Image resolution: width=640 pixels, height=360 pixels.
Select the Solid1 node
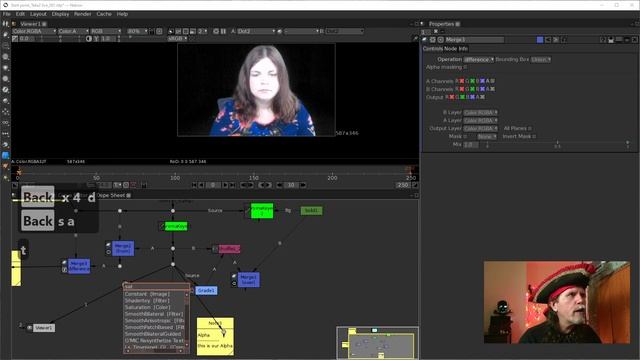pyautogui.click(x=311, y=210)
